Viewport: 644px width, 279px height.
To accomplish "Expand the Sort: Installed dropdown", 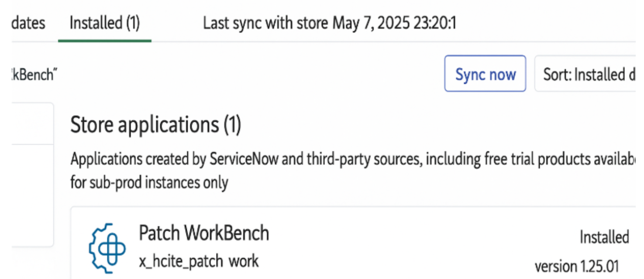I will pyautogui.click(x=588, y=75).
